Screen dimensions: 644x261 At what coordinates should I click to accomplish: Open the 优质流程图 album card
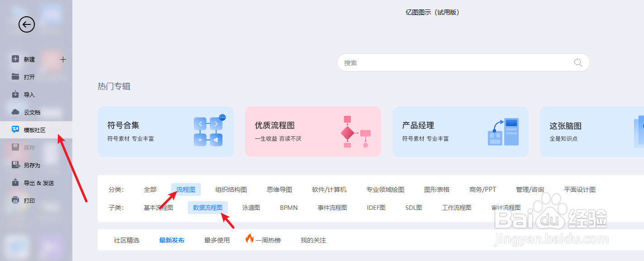click(313, 132)
